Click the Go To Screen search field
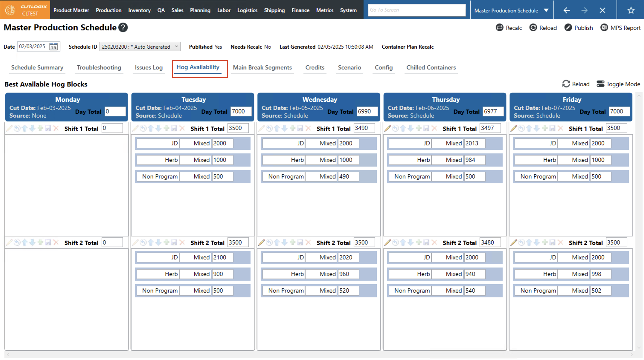Image resolution: width=644 pixels, height=360 pixels. point(417,10)
